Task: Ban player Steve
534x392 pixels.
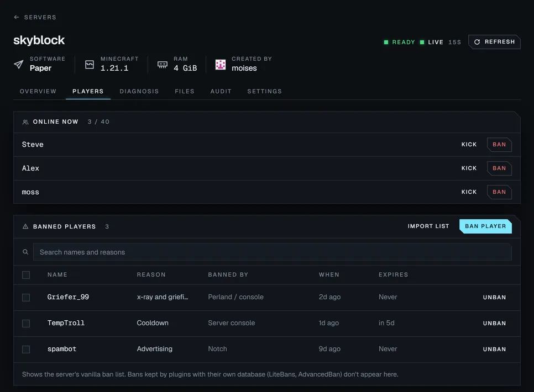Action: pos(499,145)
